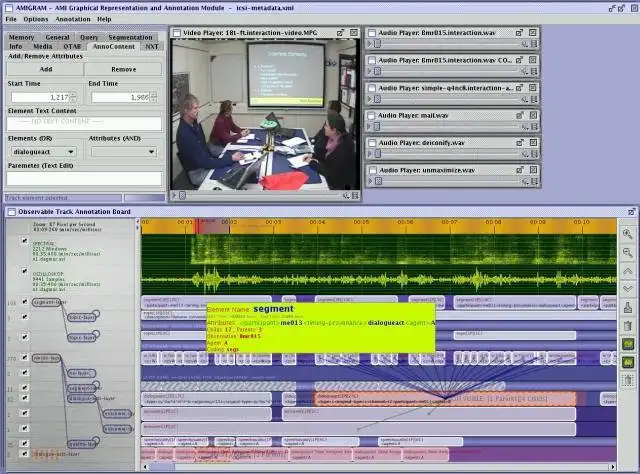Click the Start Time spinner arrows

point(73,97)
